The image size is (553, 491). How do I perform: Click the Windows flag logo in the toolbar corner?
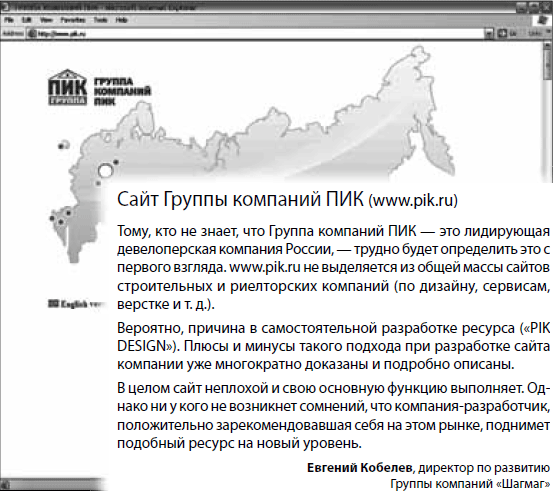542,20
